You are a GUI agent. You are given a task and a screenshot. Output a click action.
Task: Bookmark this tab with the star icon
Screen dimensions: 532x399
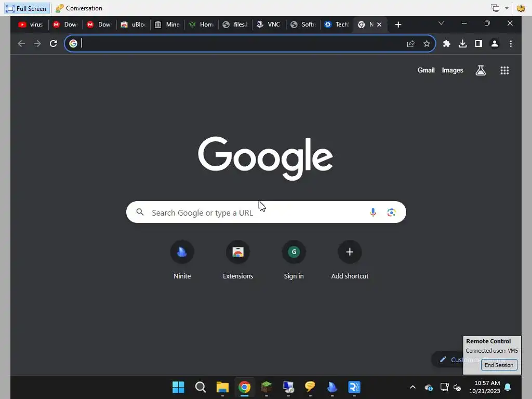click(427, 44)
